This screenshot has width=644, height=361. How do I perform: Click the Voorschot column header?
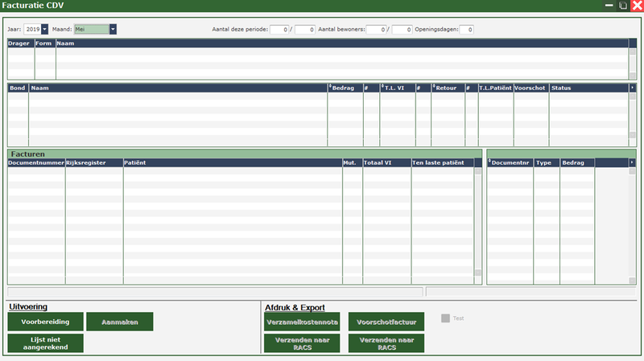point(530,87)
